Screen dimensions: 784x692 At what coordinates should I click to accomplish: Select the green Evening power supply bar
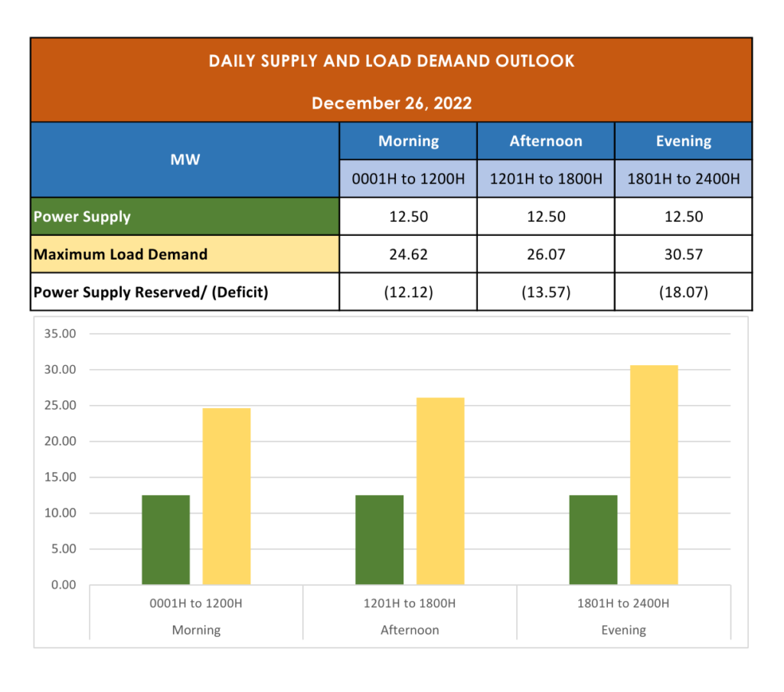[x=593, y=540]
